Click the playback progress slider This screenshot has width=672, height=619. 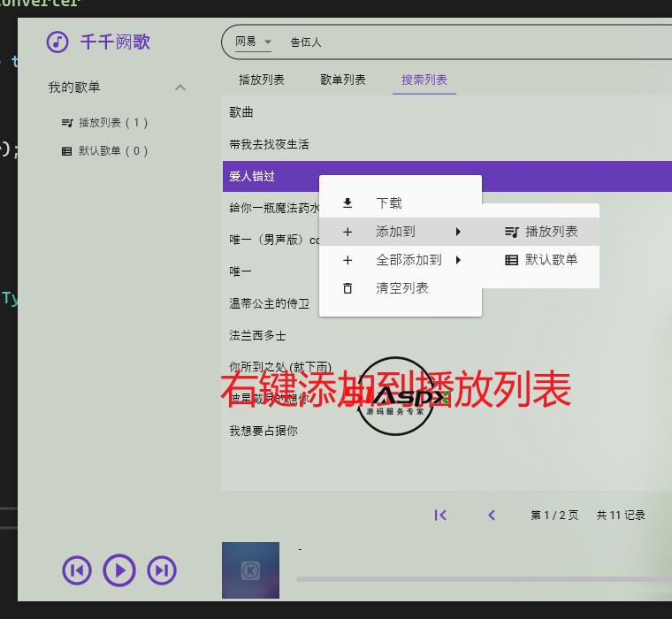pyautogui.click(x=482, y=579)
